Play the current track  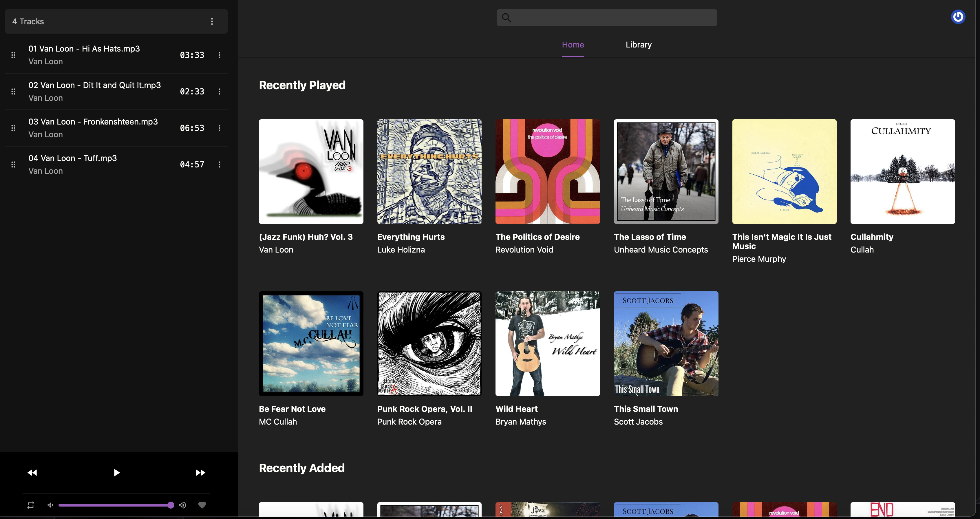click(116, 472)
